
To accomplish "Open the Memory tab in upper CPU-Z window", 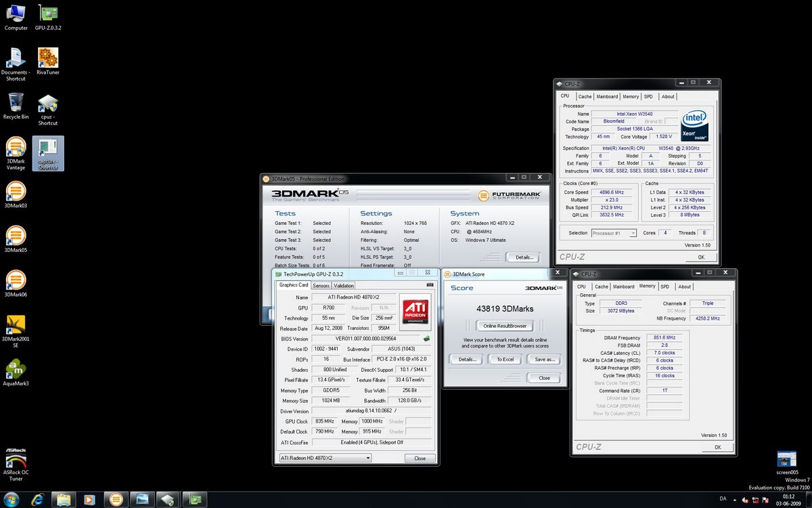I will tap(631, 97).
